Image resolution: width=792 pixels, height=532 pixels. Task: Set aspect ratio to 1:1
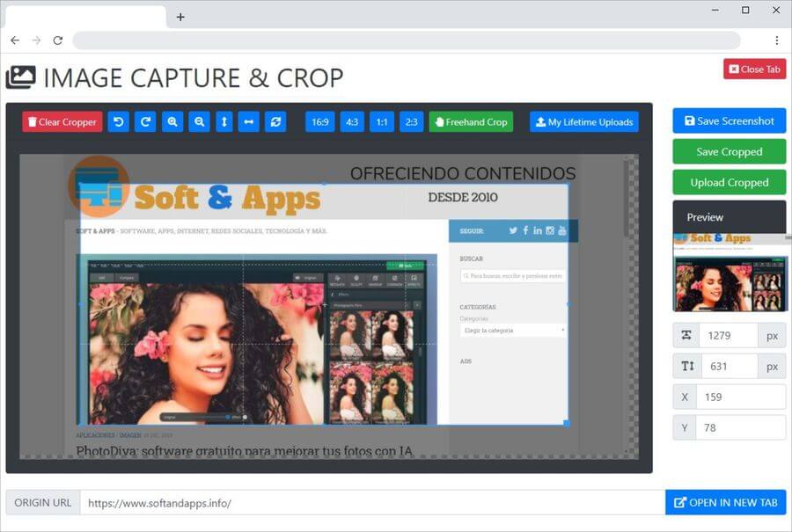pos(381,122)
